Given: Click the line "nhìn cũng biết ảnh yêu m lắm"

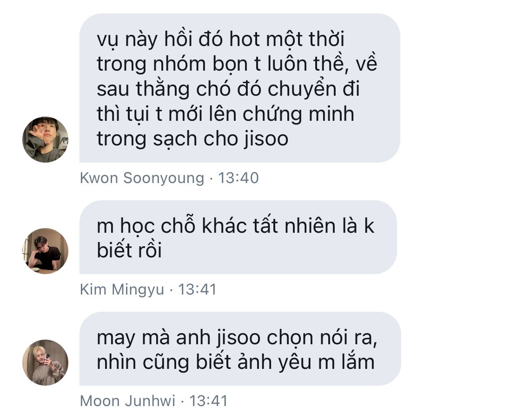Looking at the screenshot, I should pos(236,362).
